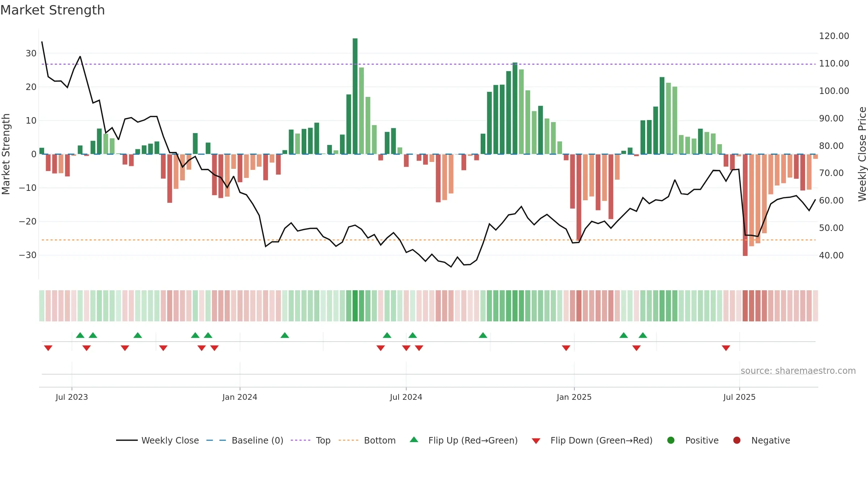Click the Jul 2024 x-axis label

coord(406,397)
